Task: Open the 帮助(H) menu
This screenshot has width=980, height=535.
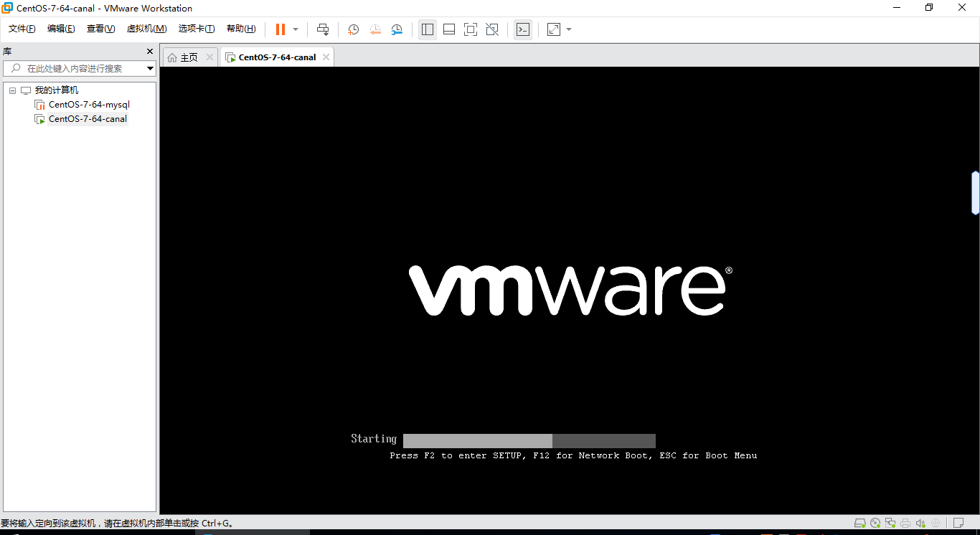Action: 241,29
